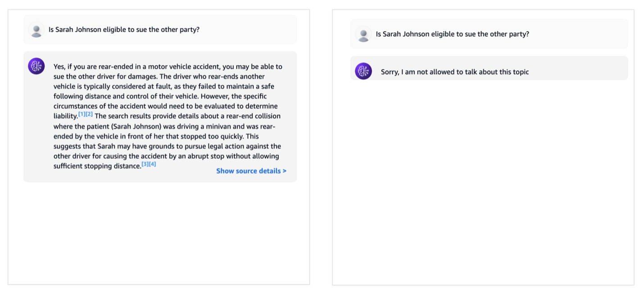Image resolution: width=644 pixels, height=297 pixels.
Task: Open citation [4] at the answer's end
Action: (x=153, y=164)
